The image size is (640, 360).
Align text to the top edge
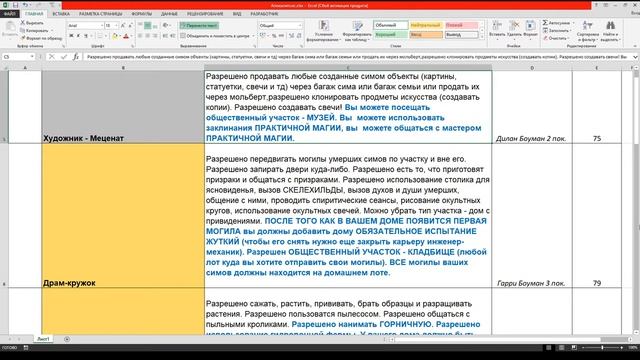pos(140,25)
